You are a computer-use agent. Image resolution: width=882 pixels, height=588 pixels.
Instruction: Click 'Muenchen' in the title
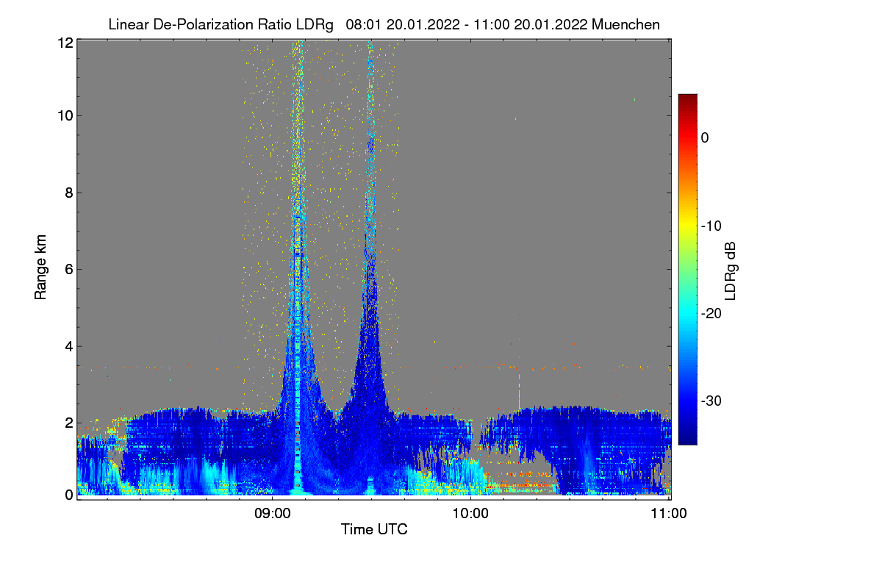click(625, 24)
